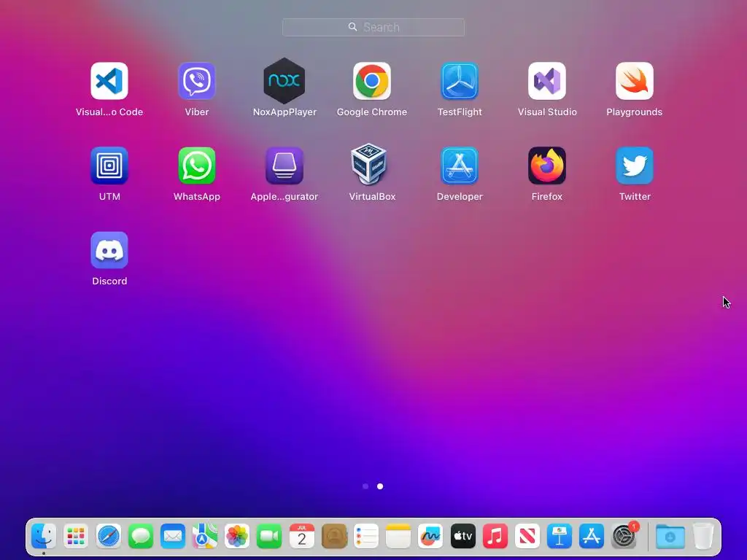
Task: Open the Downloads folder in the Dock
Action: [x=670, y=536]
